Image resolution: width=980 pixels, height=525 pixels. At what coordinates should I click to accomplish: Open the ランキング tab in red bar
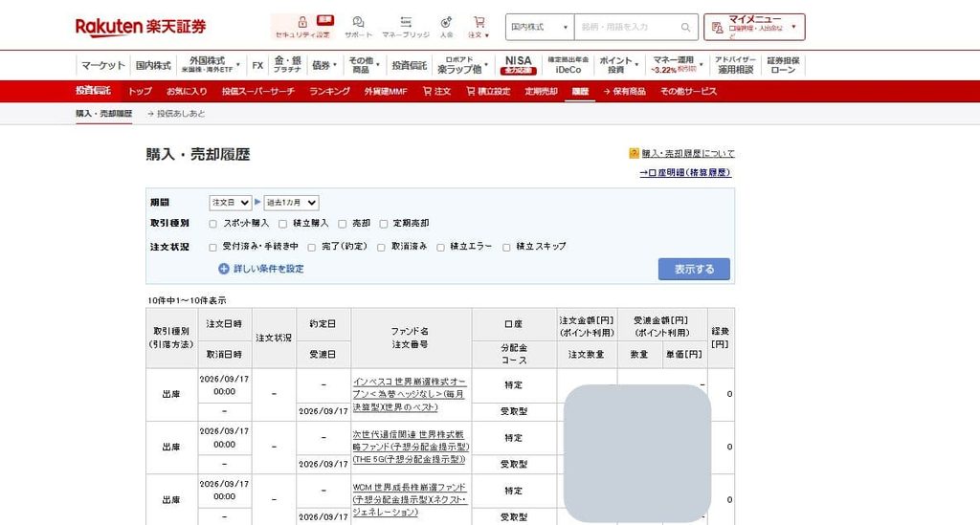point(329,91)
